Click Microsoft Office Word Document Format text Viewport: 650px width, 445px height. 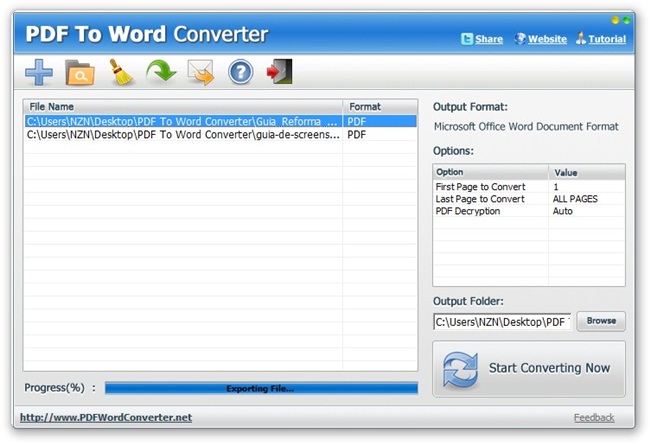(526, 126)
